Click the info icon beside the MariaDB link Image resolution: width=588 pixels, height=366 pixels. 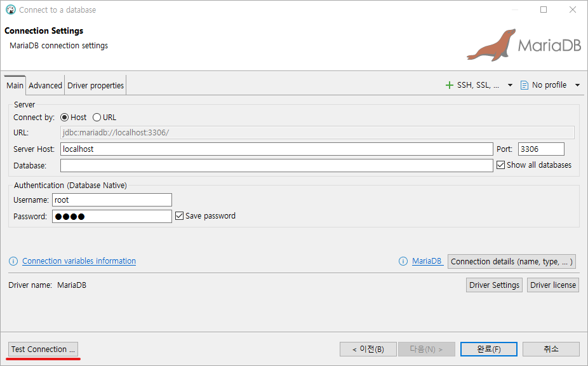click(x=403, y=261)
